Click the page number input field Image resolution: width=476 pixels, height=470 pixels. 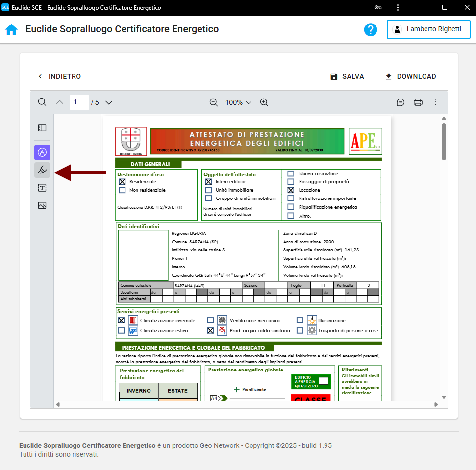pyautogui.click(x=79, y=102)
